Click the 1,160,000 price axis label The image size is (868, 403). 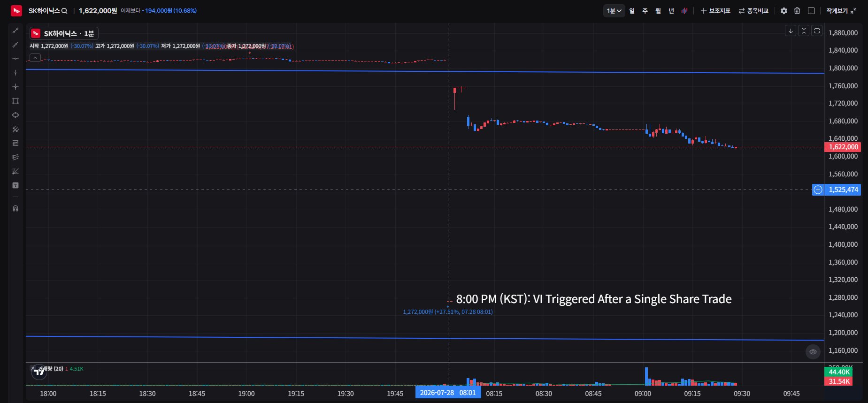[x=843, y=350]
